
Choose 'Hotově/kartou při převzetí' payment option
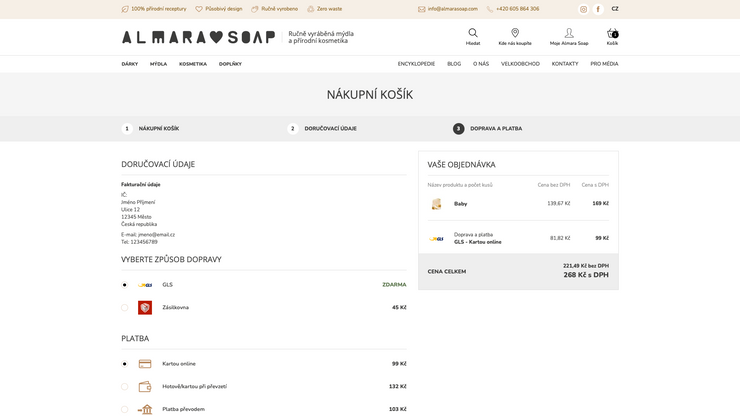pos(125,387)
